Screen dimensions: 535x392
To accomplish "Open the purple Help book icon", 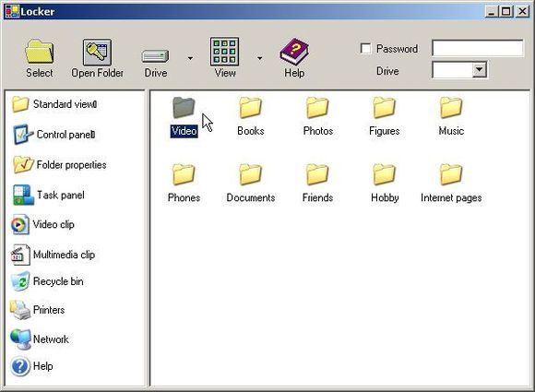I will click(x=294, y=52).
